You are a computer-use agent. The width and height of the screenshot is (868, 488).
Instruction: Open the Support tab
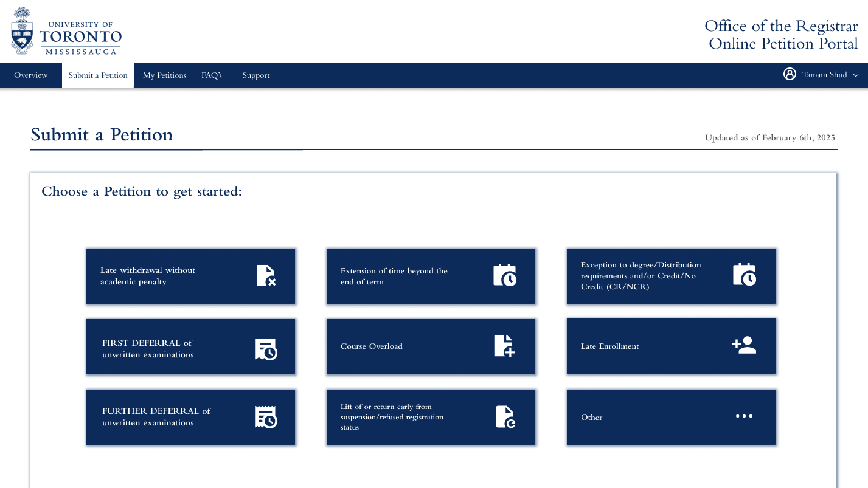(x=256, y=75)
